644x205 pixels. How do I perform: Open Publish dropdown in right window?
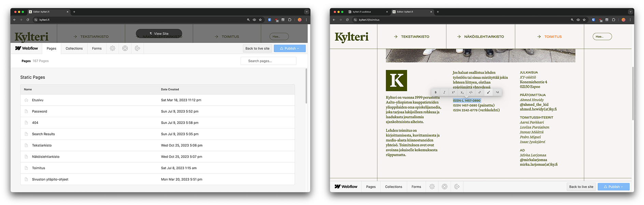[614, 187]
